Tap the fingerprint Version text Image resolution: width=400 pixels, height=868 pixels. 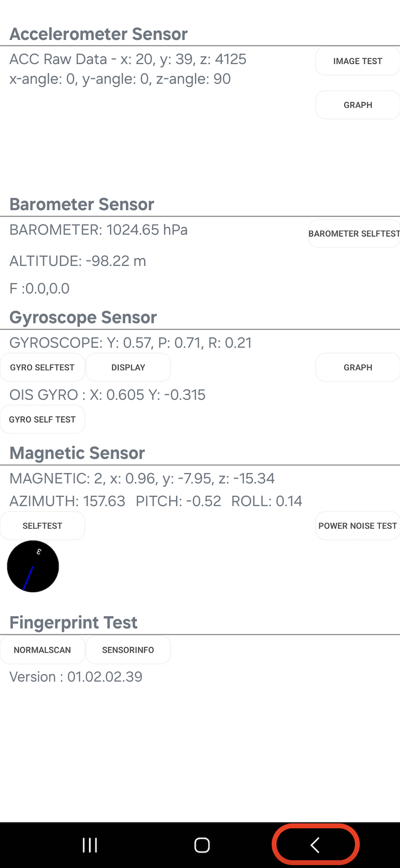pyautogui.click(x=76, y=677)
